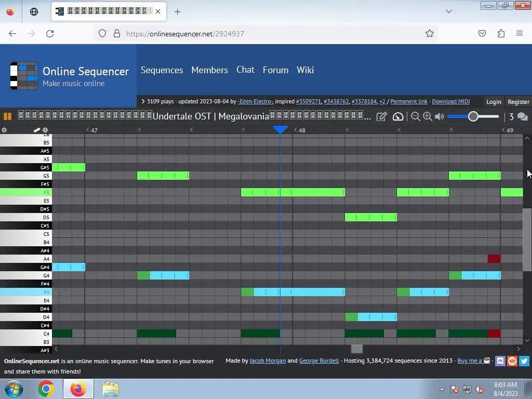The width and height of the screenshot is (532, 399).
Task: Open the Forum page
Action: point(275,70)
